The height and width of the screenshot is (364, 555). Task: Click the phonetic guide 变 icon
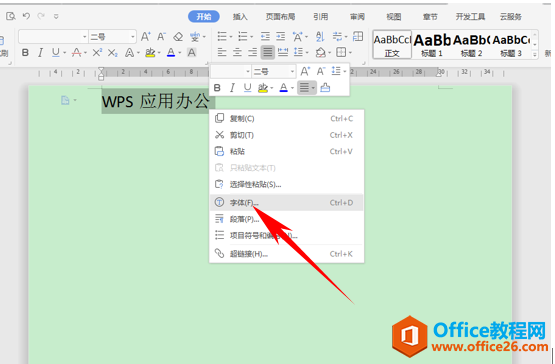(195, 36)
